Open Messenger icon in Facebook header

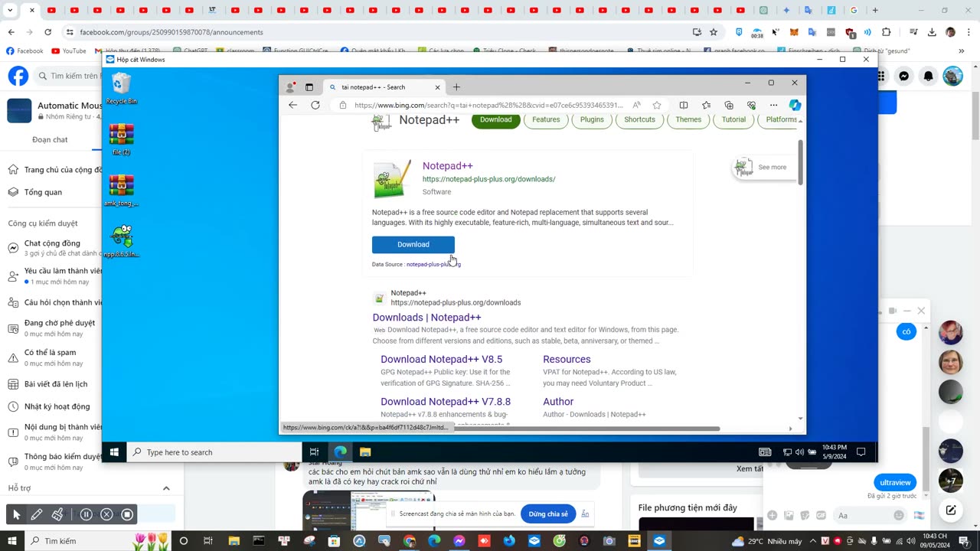(904, 76)
